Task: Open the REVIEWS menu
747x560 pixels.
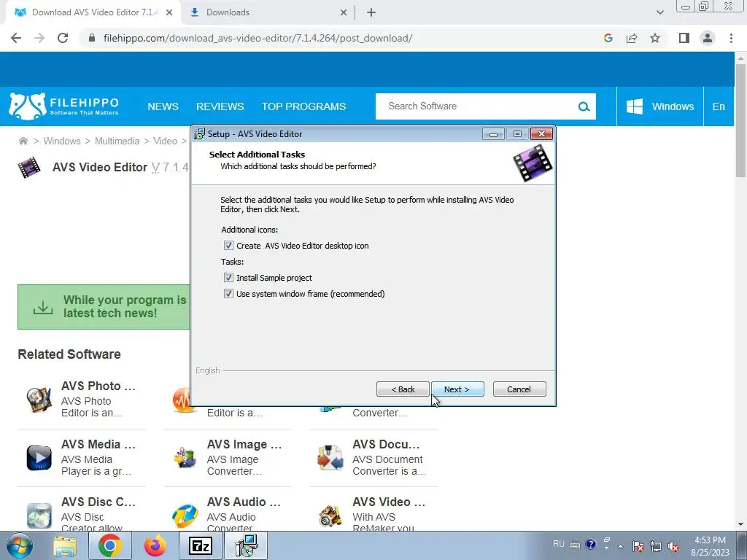Action: (x=220, y=106)
